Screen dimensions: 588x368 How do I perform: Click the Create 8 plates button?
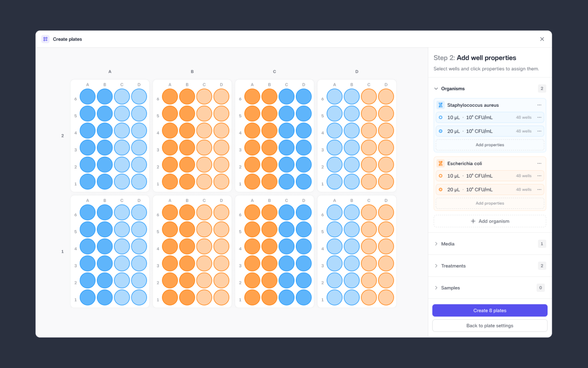click(490, 310)
